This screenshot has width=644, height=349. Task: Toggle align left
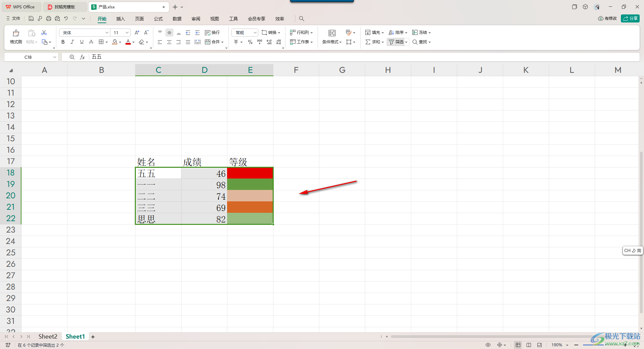pos(160,42)
